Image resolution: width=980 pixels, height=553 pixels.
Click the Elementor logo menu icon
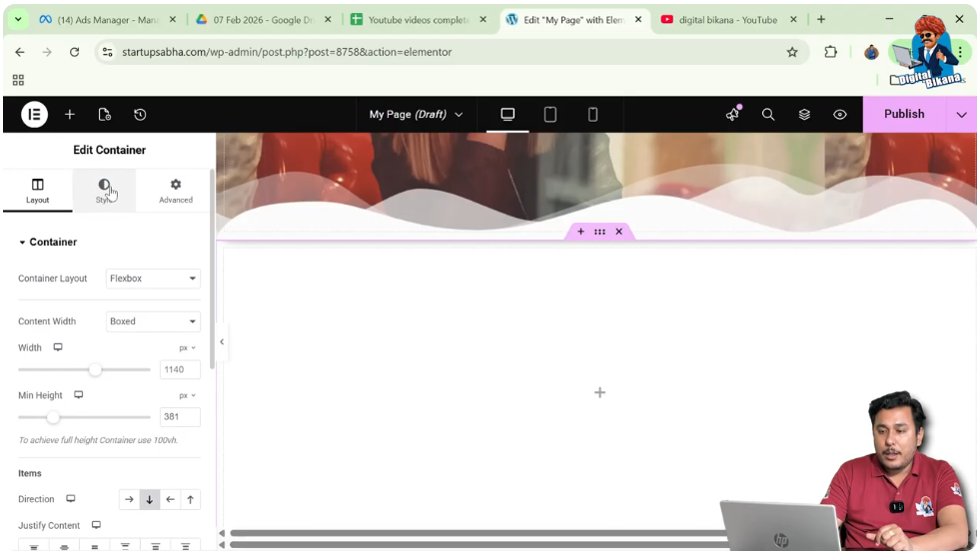(34, 115)
